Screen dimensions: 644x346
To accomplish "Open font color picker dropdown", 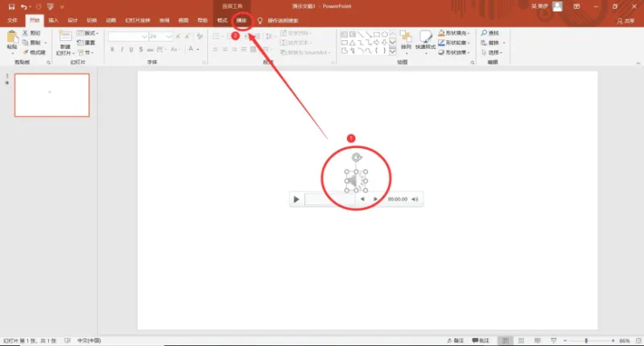I will click(198, 49).
